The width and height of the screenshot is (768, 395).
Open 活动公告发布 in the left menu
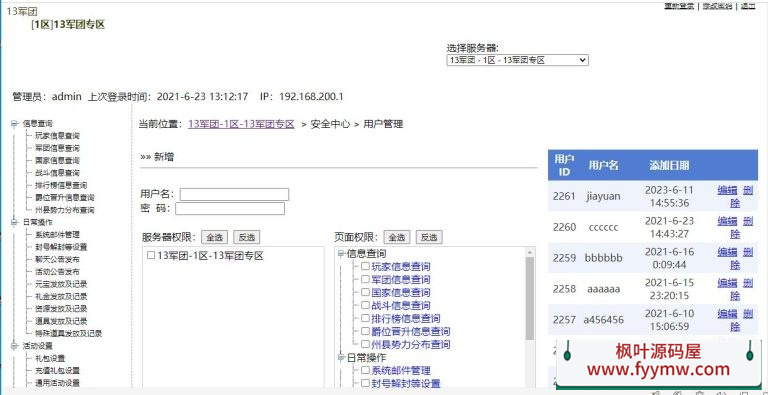tap(57, 272)
